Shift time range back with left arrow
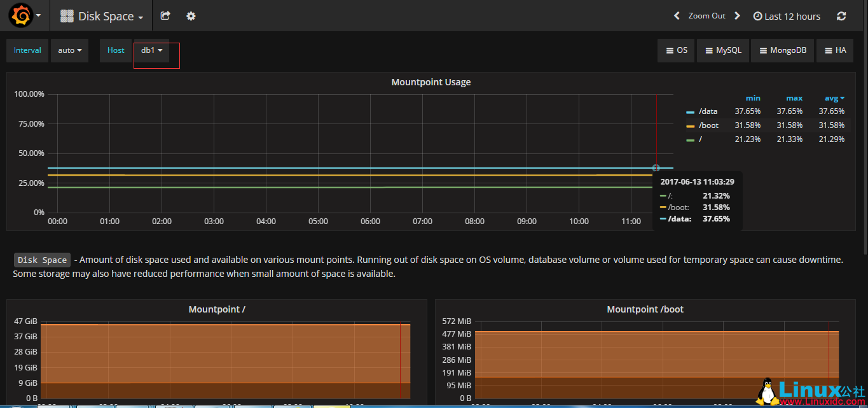The width and height of the screenshot is (868, 408). pos(676,15)
